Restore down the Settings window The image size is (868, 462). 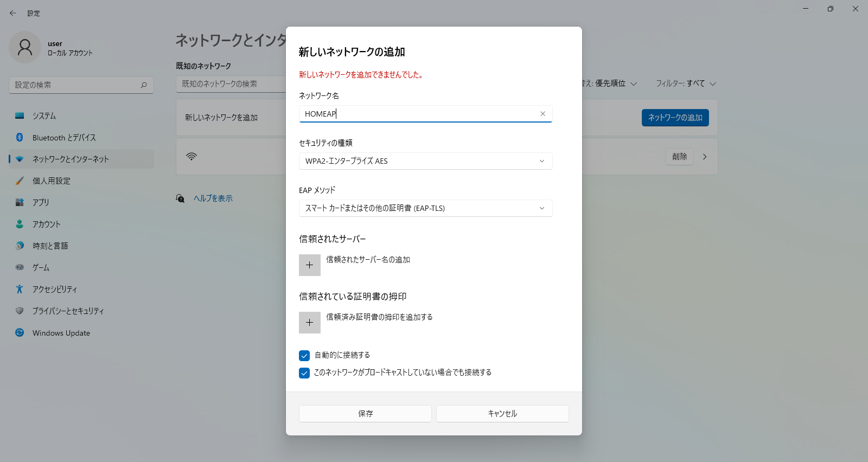(x=831, y=9)
